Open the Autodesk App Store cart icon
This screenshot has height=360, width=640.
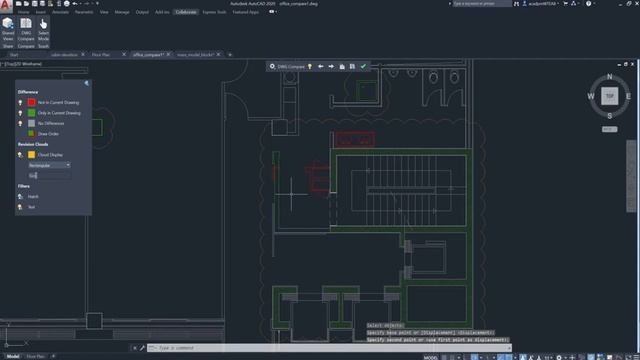coord(565,4)
